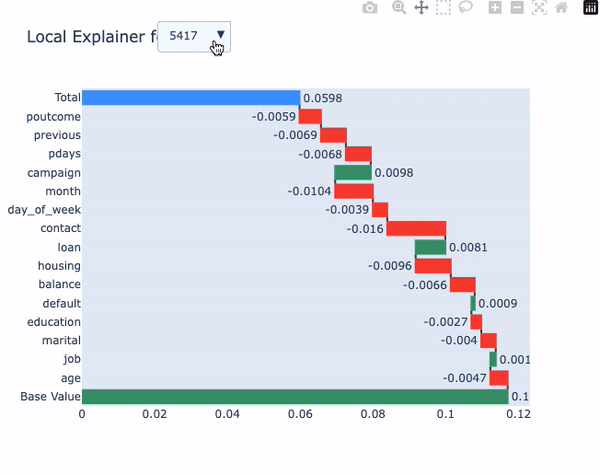Click the balance value label -0.0066

(x=425, y=285)
